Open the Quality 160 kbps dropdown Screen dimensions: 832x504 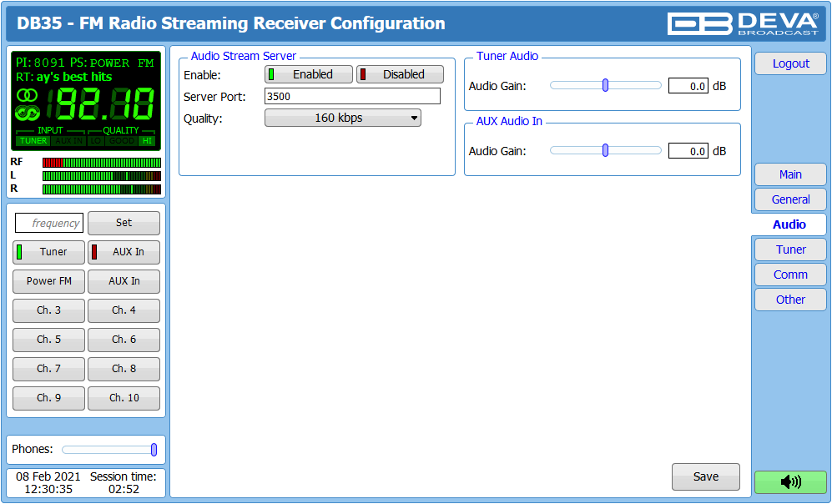click(343, 118)
